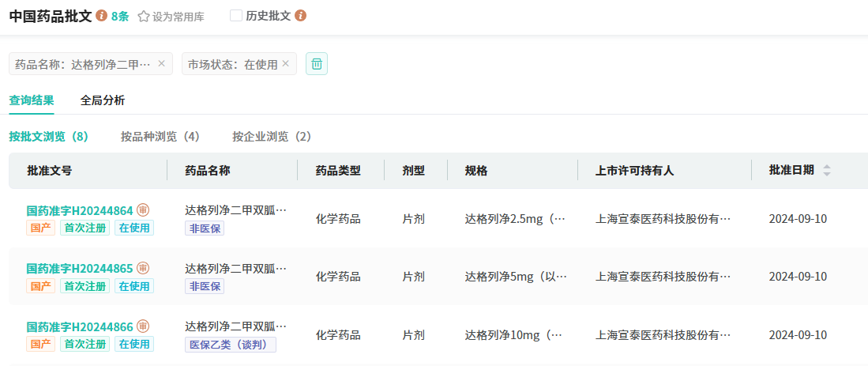Click info icon beside 中国药品批文 title

(101, 16)
